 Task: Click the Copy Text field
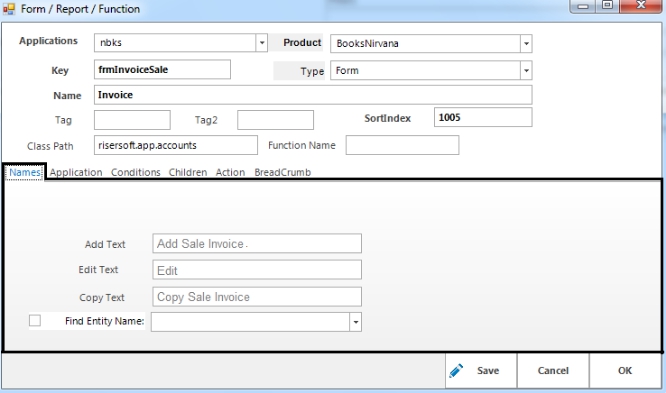(x=257, y=297)
